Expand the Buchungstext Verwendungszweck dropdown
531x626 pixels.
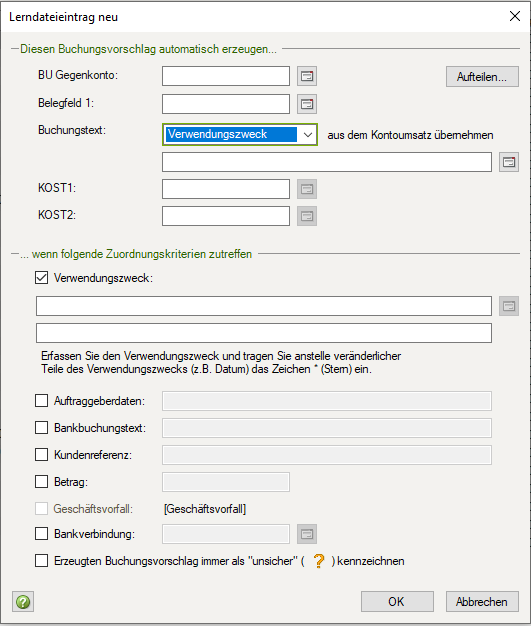(307, 135)
